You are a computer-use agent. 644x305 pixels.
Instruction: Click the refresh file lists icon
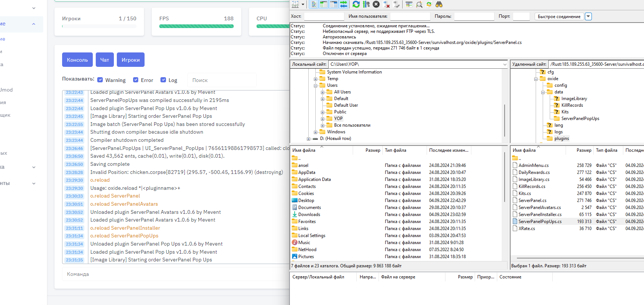pyautogui.click(x=356, y=4)
